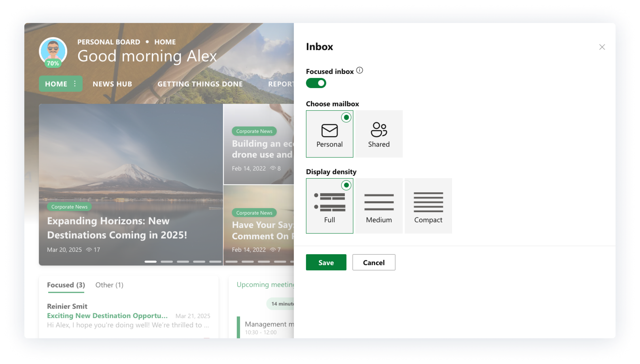
Task: Click Corporate News tag on Have Your Say
Action: (254, 213)
